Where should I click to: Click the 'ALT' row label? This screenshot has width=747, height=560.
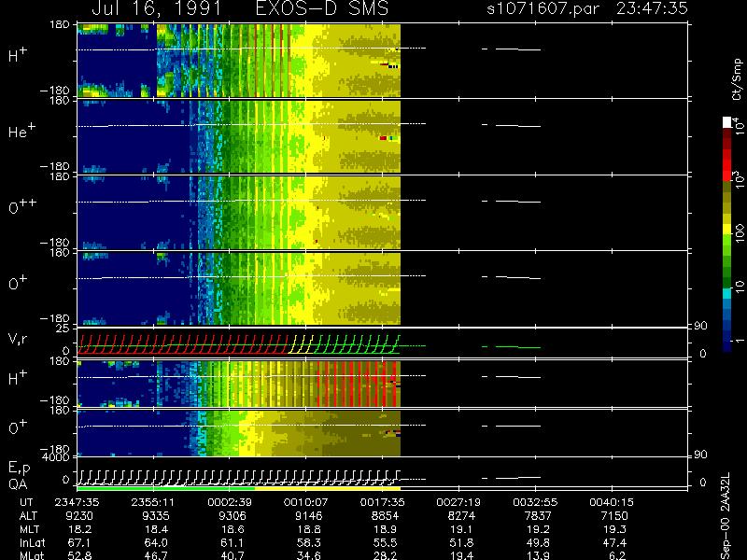coord(29,516)
